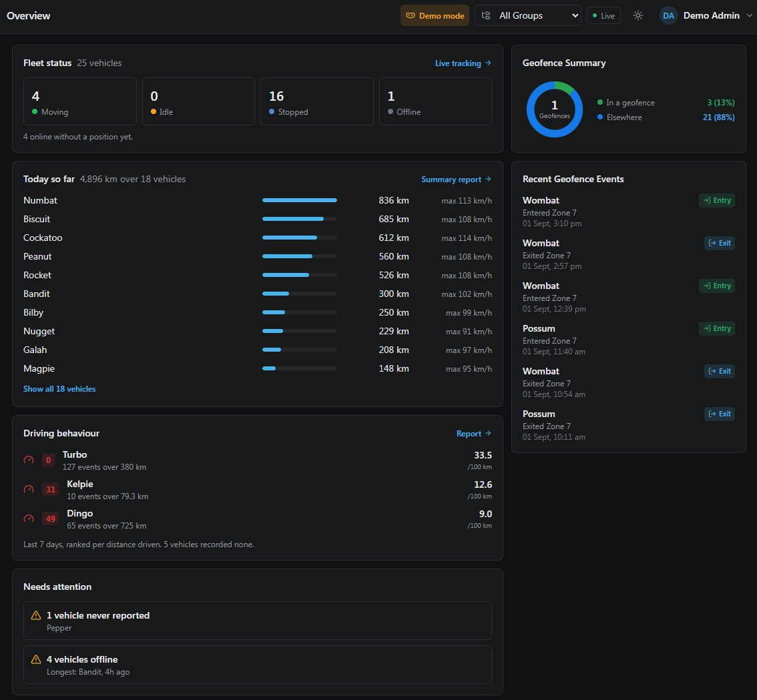Click the Live status indicator

pyautogui.click(x=603, y=15)
